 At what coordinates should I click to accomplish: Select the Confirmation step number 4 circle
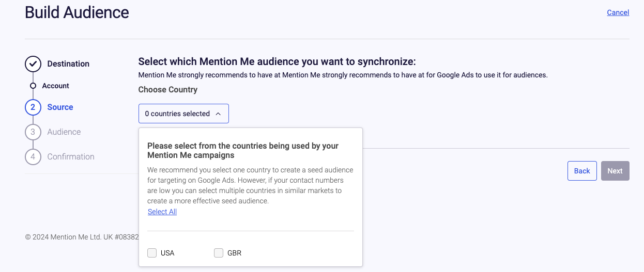click(33, 157)
